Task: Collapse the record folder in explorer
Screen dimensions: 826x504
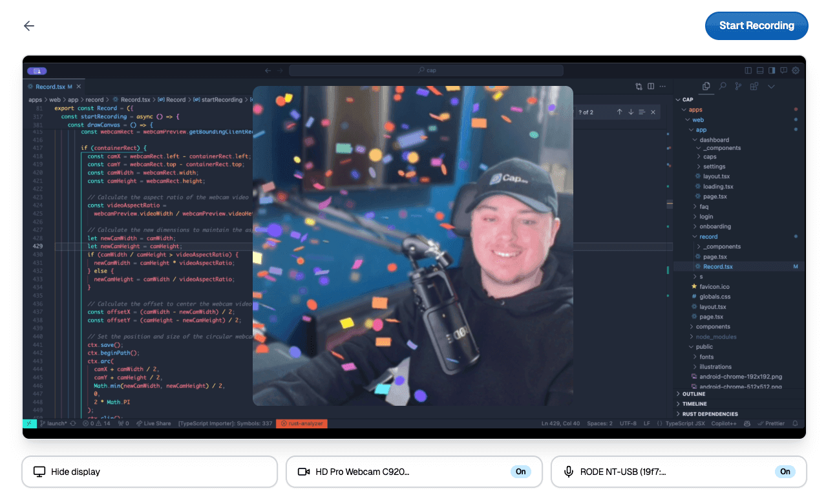Action: coord(708,236)
